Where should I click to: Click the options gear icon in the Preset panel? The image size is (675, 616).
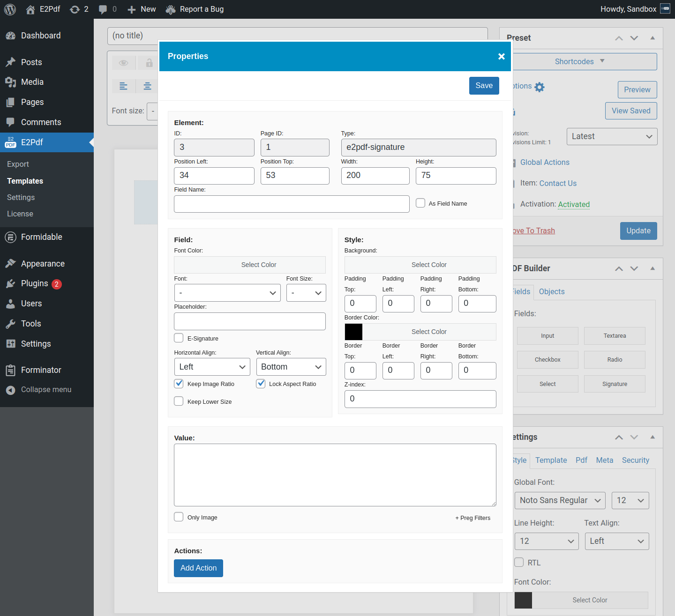[x=540, y=87]
